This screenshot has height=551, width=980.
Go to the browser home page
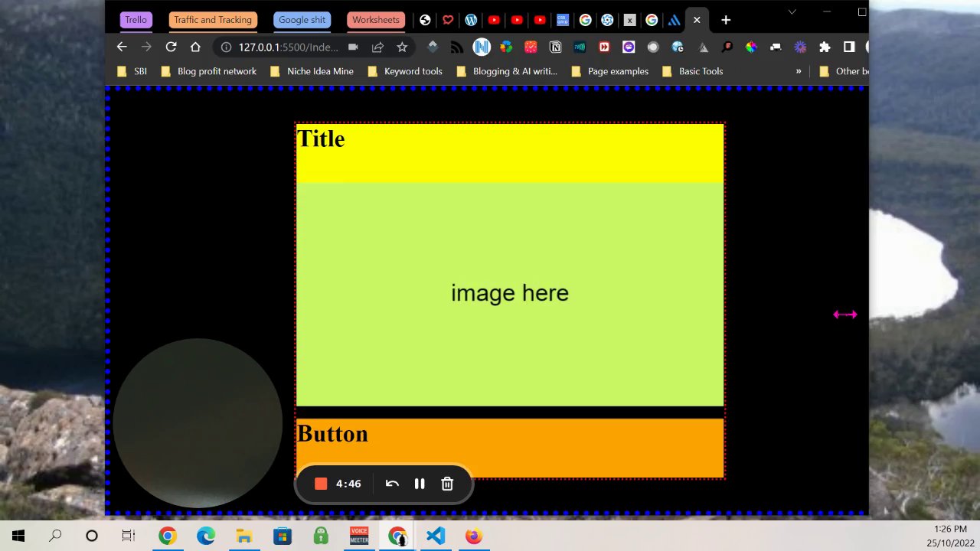coord(195,47)
